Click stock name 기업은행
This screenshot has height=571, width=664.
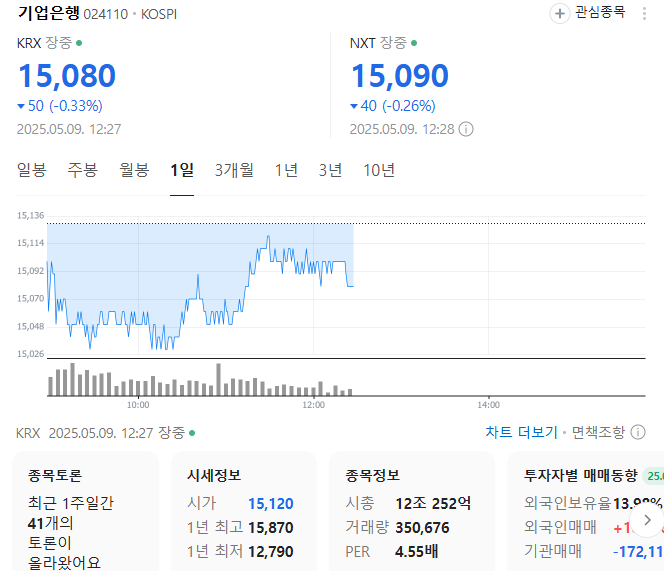point(49,13)
